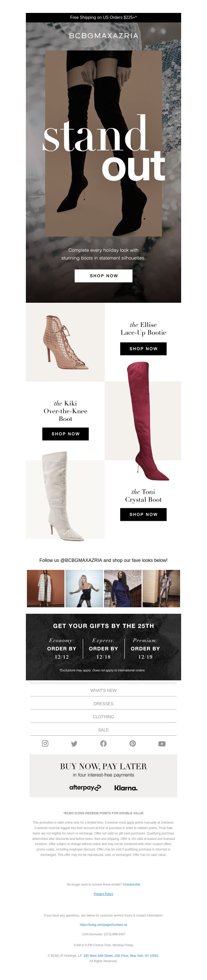The image size is (207, 980).
Task: Open the Facebook social icon
Action: pos(103,743)
